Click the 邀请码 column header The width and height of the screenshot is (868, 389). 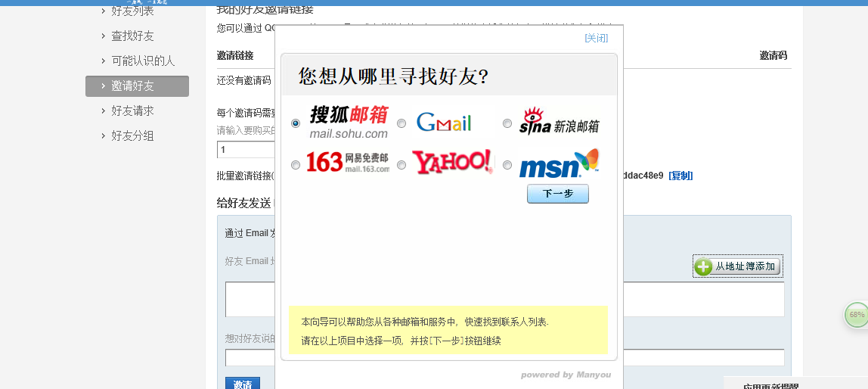[x=773, y=55]
